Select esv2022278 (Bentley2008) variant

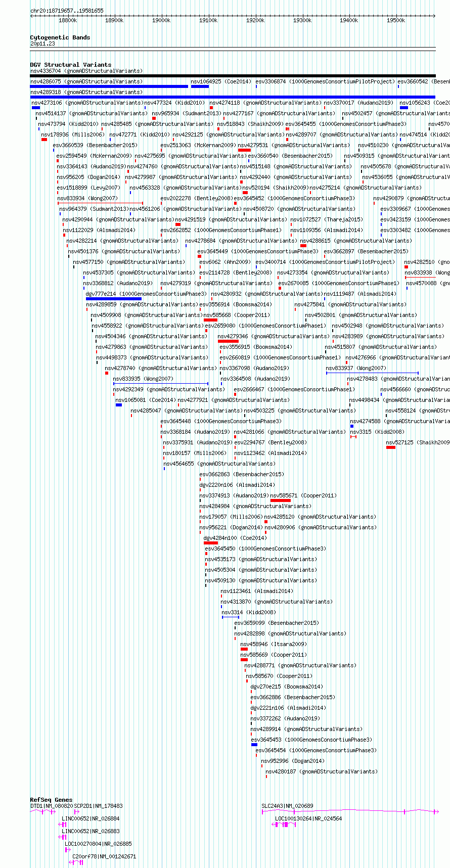click(x=197, y=198)
